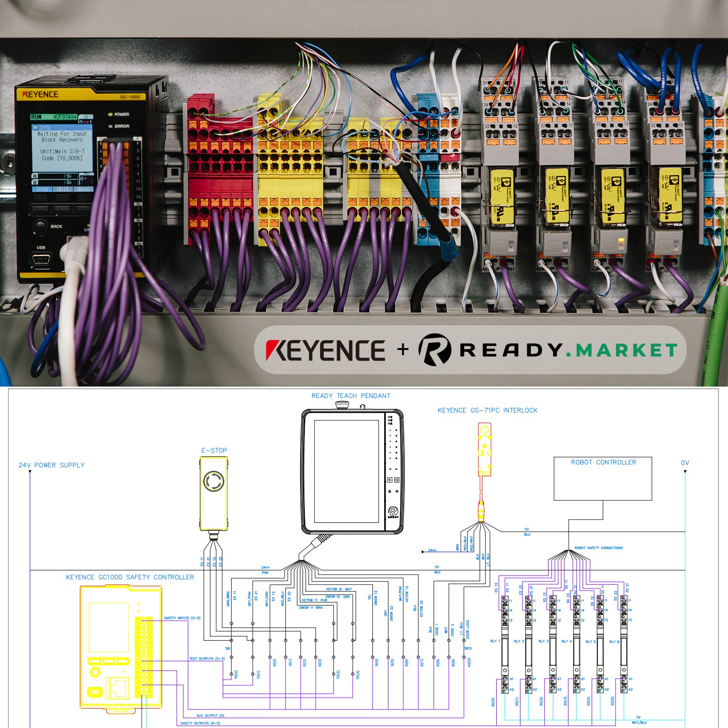Screen dimensions: 728x728
Task: Select the Unit tab on GC-1000 display
Action: pos(63,189)
